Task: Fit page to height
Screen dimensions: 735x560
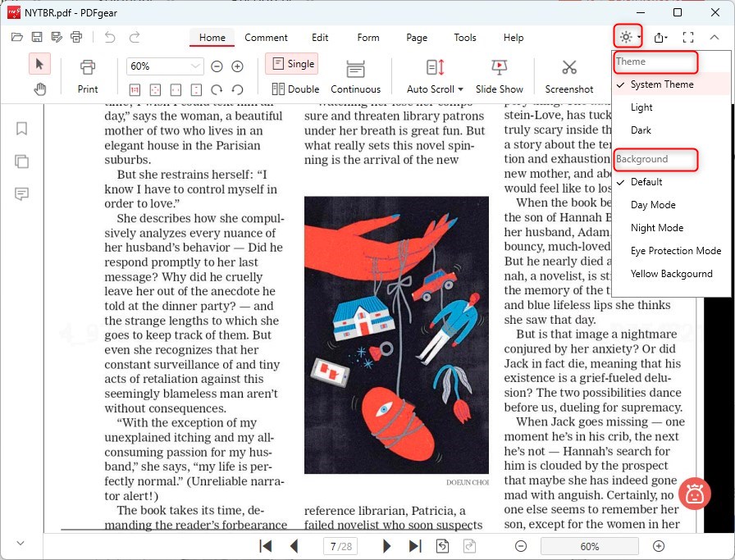Action: [x=196, y=89]
